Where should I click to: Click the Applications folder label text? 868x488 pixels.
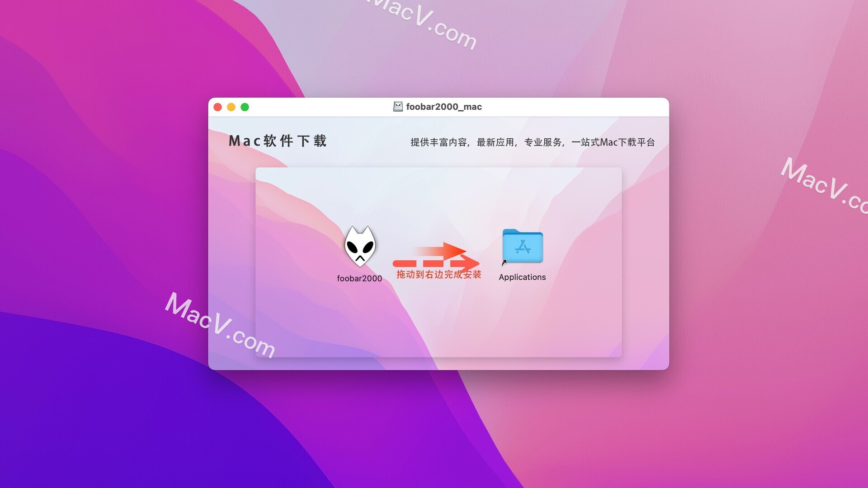(522, 277)
